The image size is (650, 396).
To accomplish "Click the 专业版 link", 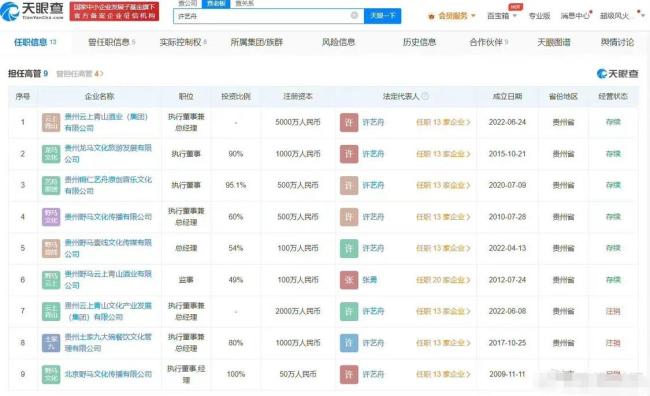I will point(539,16).
